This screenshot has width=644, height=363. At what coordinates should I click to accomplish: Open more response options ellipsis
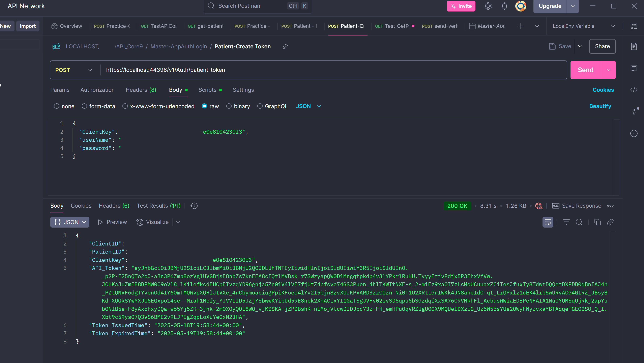(610, 206)
